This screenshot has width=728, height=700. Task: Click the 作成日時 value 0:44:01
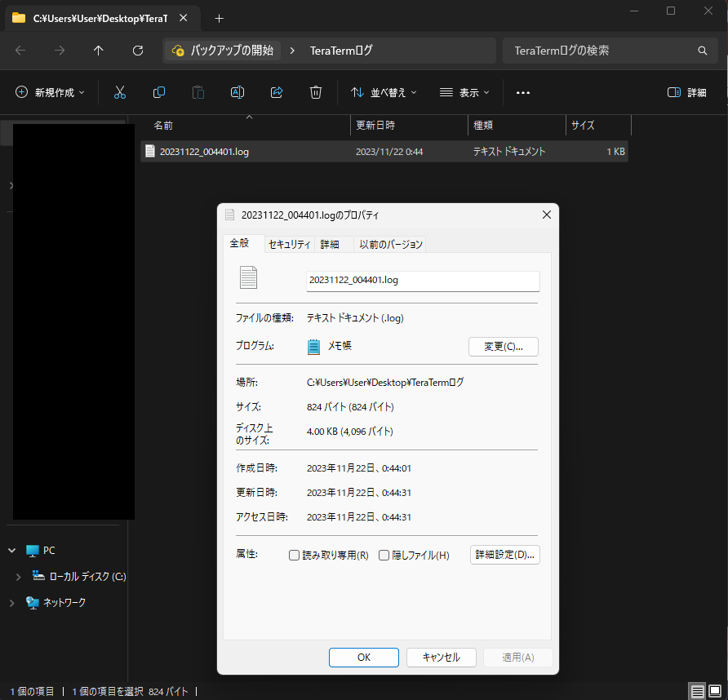(359, 468)
